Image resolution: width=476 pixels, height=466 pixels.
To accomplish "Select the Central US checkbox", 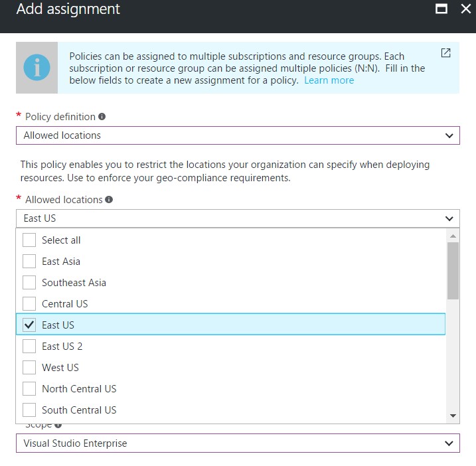I will click(x=29, y=304).
